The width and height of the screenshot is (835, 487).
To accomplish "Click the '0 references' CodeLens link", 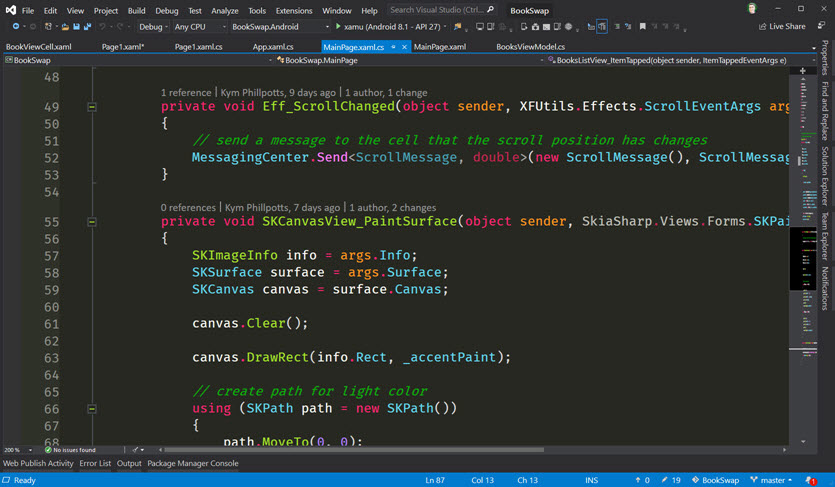I will click(188, 208).
